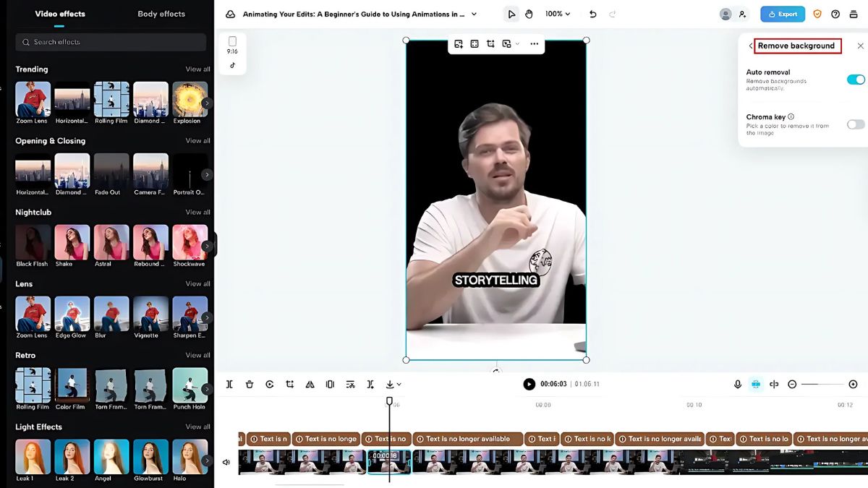This screenshot has height=488, width=868.
Task: Click the crop icon in the timeline toolbar
Action: tap(290, 385)
